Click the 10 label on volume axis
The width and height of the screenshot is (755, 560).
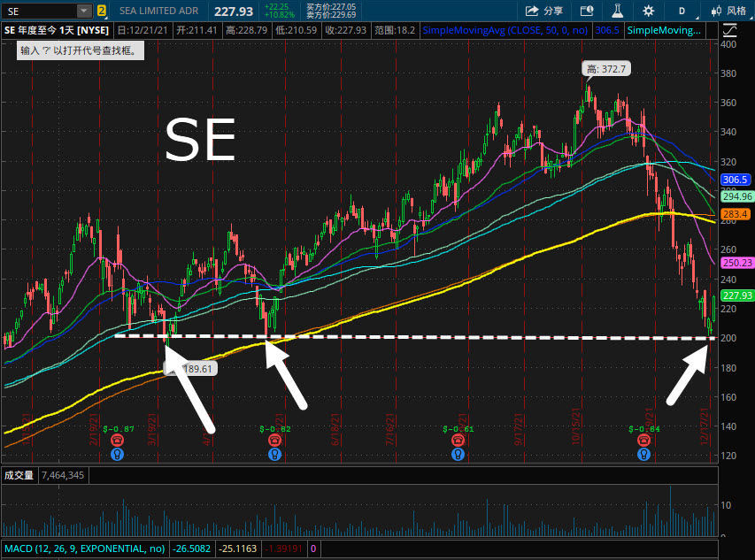[726, 505]
